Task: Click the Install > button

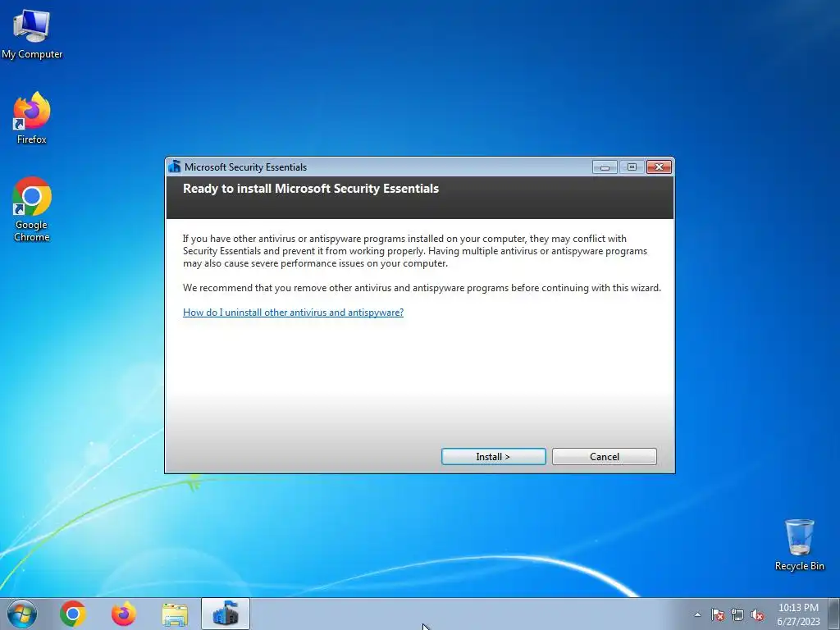Action: point(493,456)
